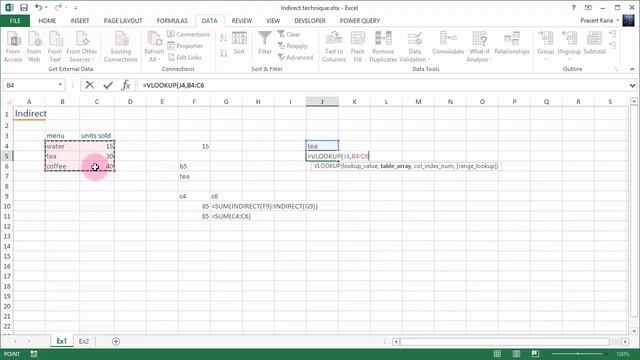
Task: Cancel formula entry with X icon
Action: (x=89, y=85)
